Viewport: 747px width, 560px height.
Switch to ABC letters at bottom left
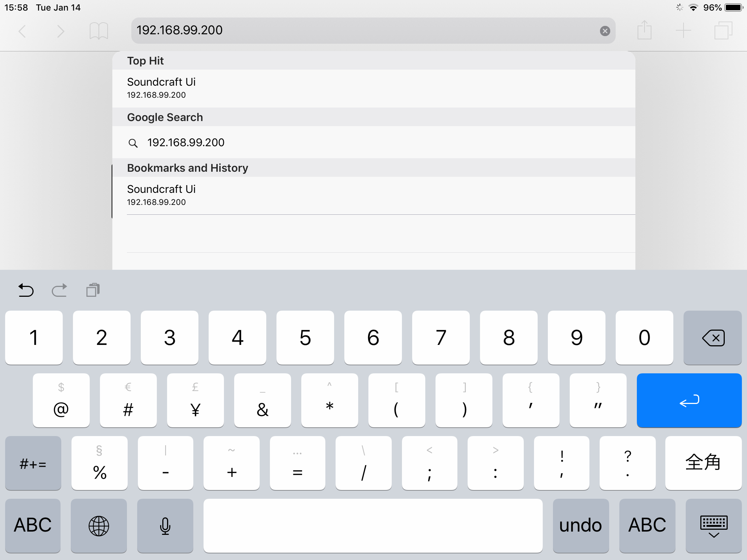33,526
